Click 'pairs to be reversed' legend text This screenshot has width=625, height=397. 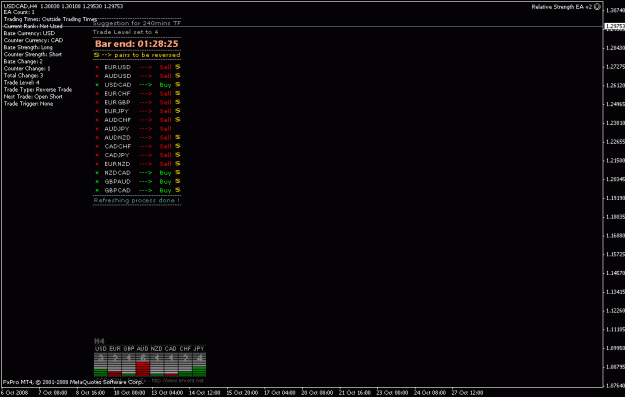pos(147,55)
